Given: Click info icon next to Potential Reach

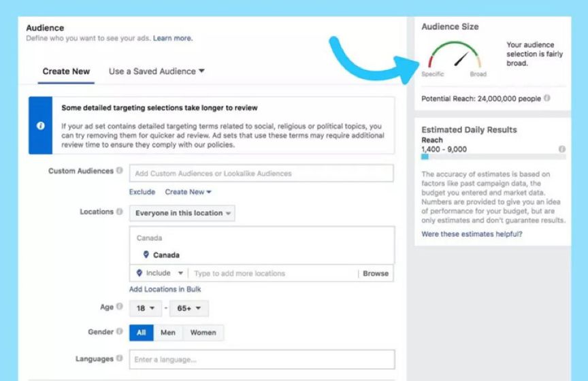Looking at the screenshot, I should [x=547, y=98].
